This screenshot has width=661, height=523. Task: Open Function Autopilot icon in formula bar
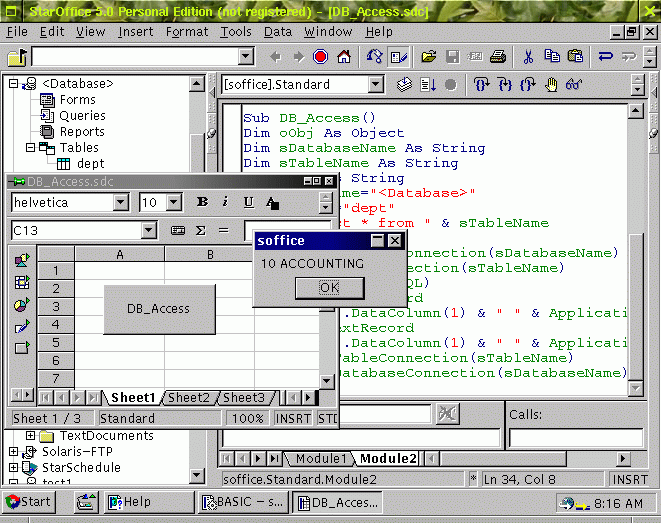(x=178, y=231)
